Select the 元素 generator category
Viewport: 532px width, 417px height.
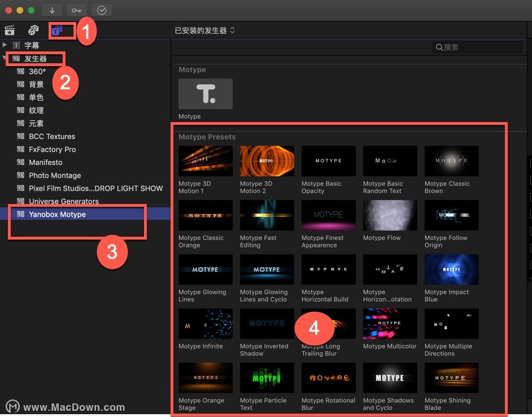point(85,123)
